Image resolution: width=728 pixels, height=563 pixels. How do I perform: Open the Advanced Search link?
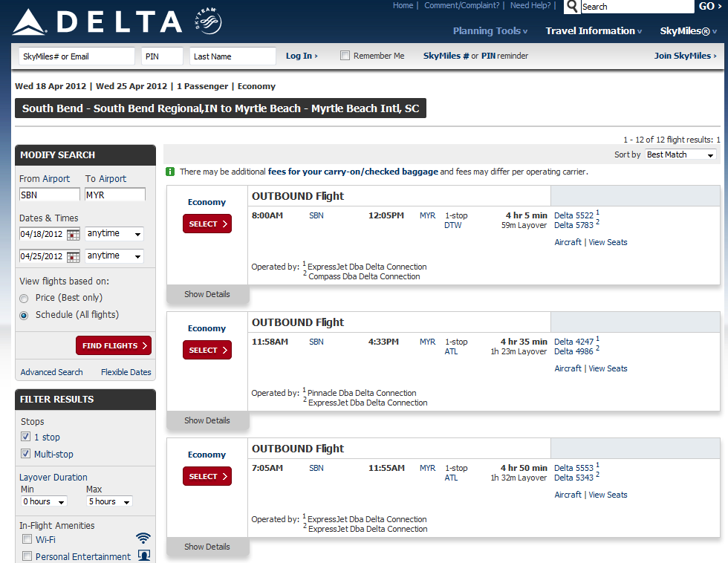click(51, 371)
